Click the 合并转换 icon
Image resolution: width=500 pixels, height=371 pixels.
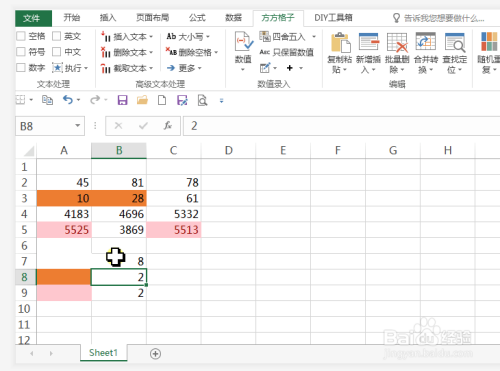(426, 42)
